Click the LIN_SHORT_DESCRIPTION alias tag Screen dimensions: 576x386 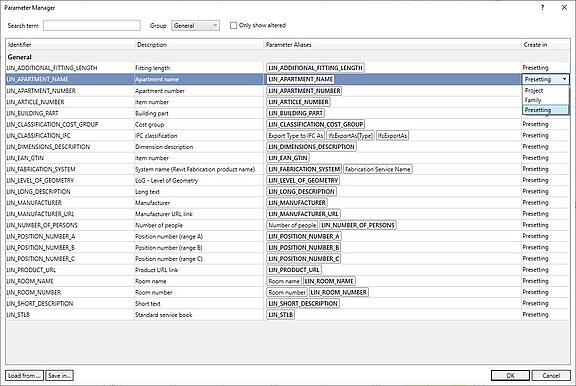pyautogui.click(x=303, y=303)
